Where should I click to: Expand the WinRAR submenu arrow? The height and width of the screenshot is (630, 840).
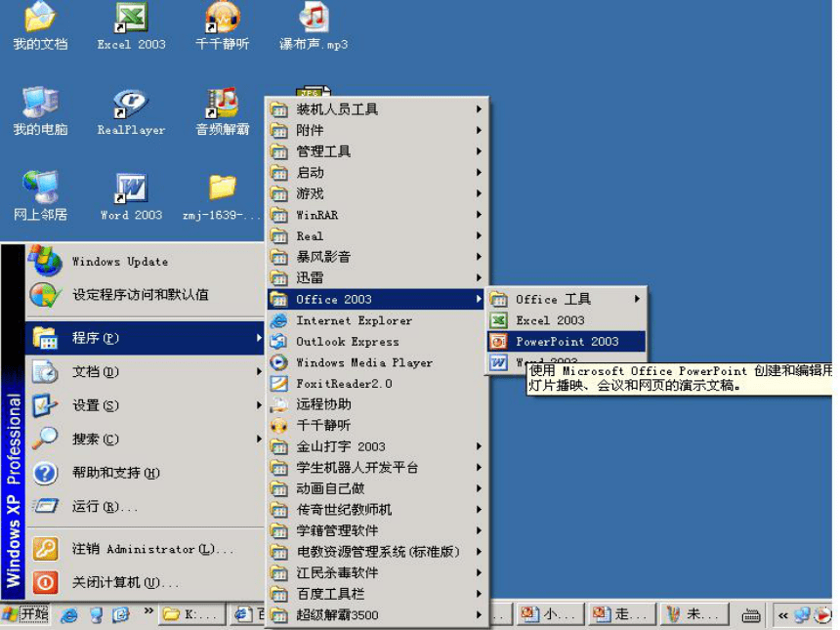[479, 214]
